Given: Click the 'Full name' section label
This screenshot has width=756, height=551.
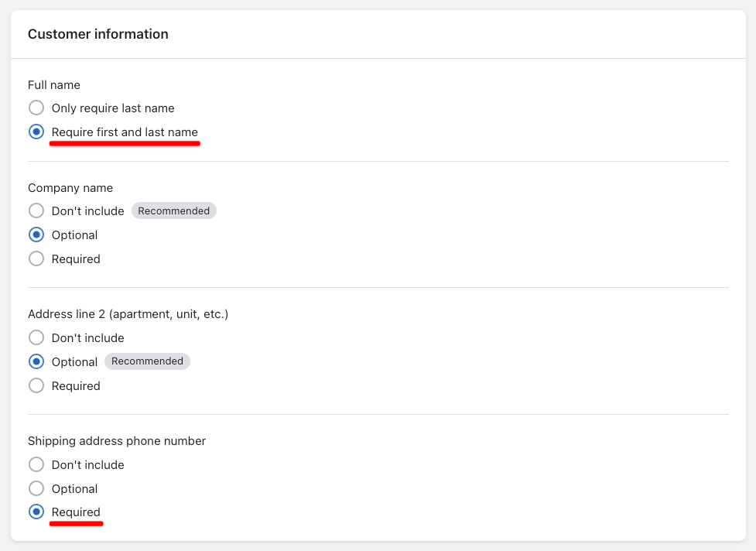Looking at the screenshot, I should pos(54,85).
